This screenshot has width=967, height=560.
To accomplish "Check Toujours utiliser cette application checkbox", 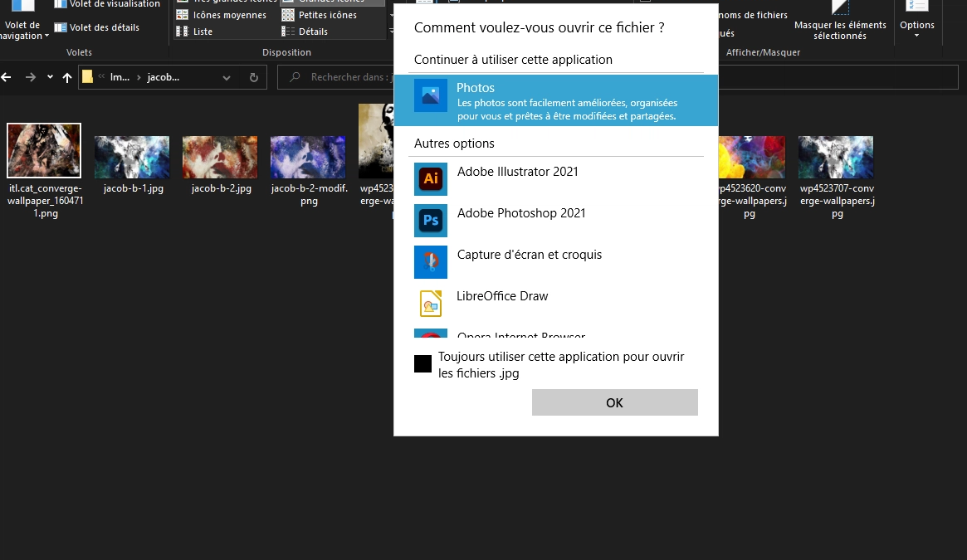I will point(423,364).
